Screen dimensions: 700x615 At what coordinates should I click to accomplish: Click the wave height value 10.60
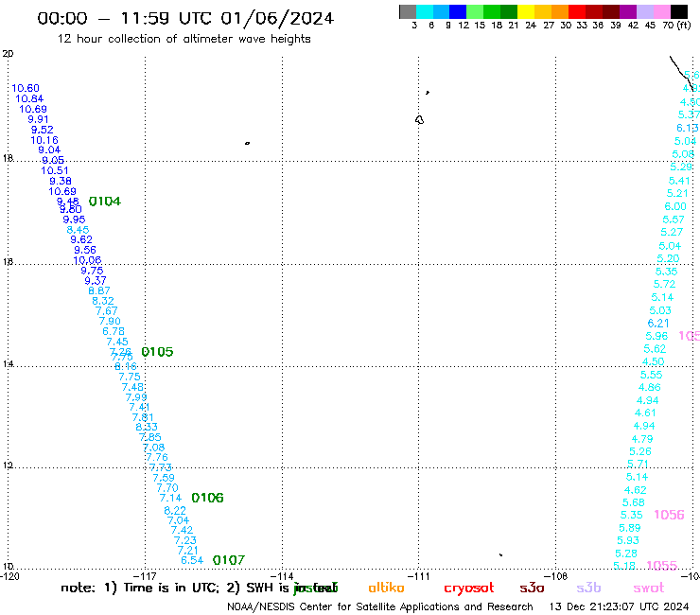point(26,88)
